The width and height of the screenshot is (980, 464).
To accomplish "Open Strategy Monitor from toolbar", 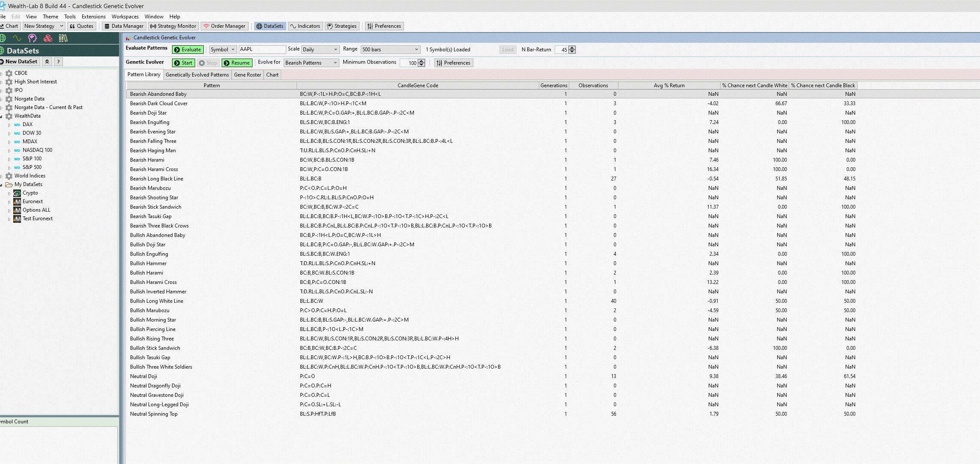I will tap(173, 26).
